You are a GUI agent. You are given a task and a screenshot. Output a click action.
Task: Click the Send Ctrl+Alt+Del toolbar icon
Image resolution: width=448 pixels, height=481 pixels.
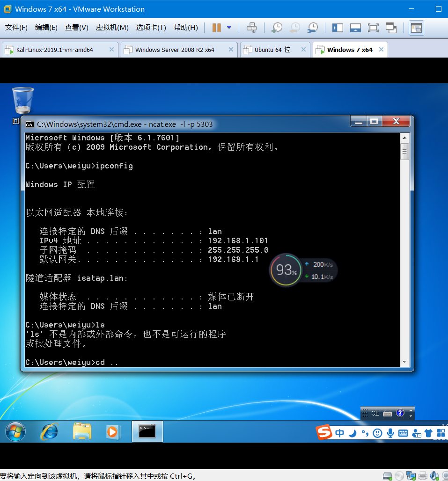tap(251, 28)
